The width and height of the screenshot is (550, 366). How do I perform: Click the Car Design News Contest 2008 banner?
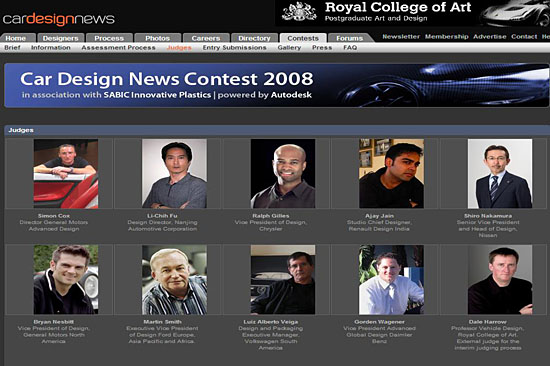pyautogui.click(x=276, y=85)
